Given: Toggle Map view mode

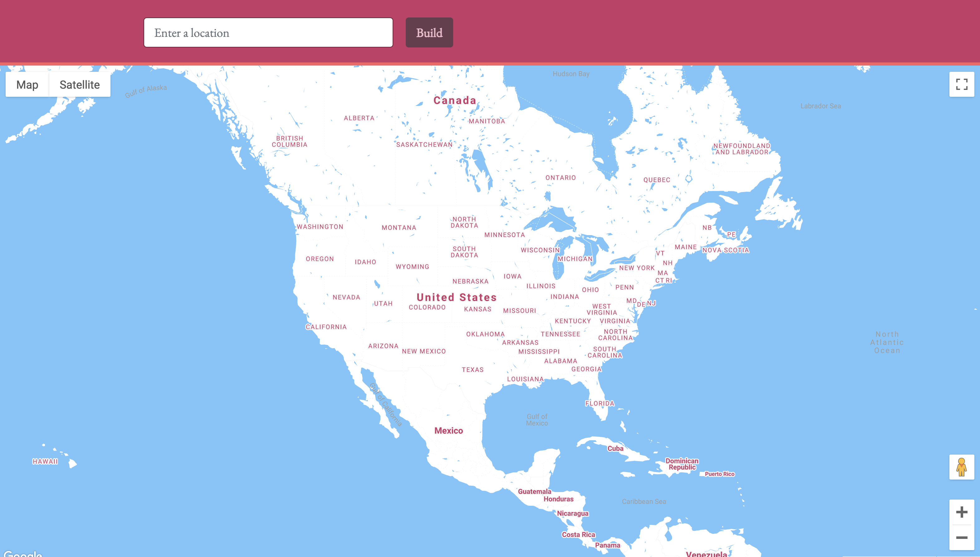Looking at the screenshot, I should tap(27, 84).
